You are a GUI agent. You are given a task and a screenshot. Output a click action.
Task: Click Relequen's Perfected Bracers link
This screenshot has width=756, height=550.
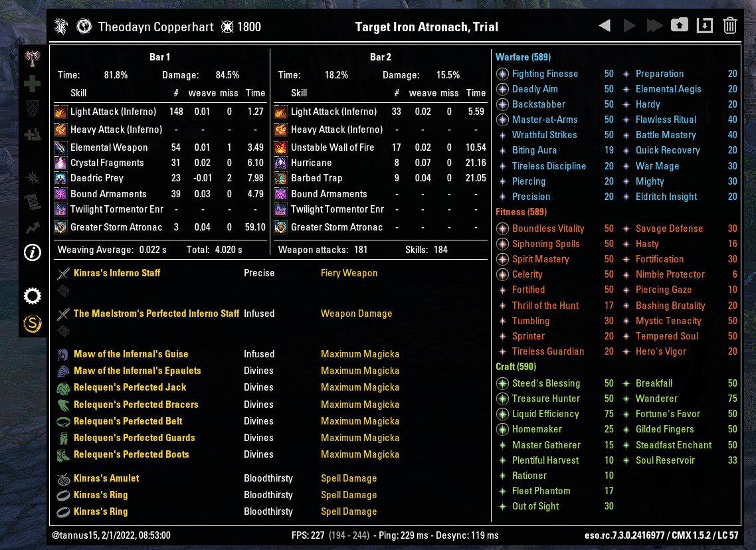[x=136, y=405]
